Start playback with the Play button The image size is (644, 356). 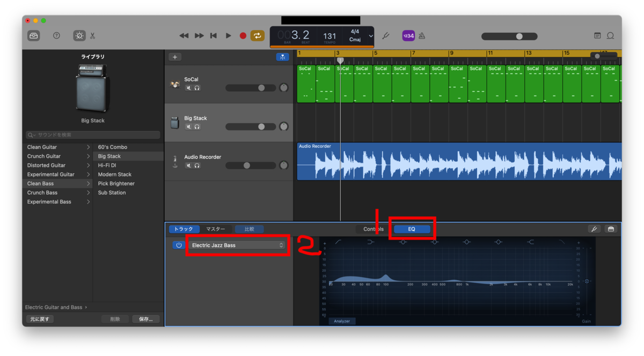point(229,35)
